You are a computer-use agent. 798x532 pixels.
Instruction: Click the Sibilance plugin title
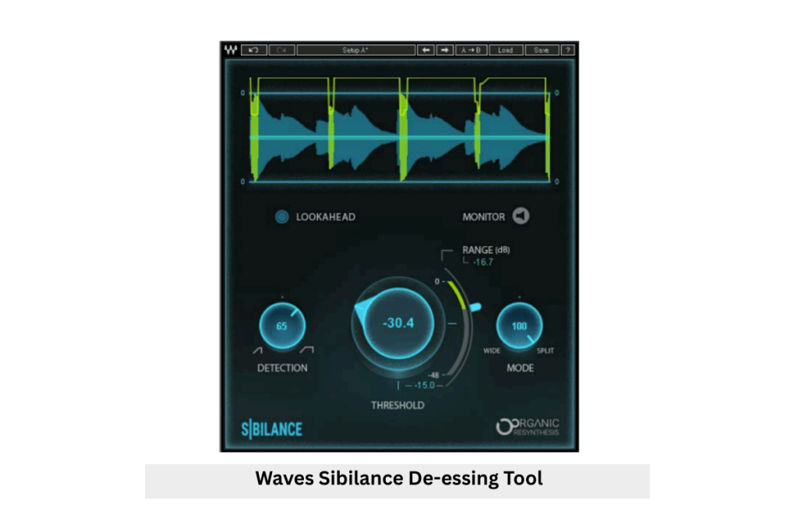[x=271, y=428]
